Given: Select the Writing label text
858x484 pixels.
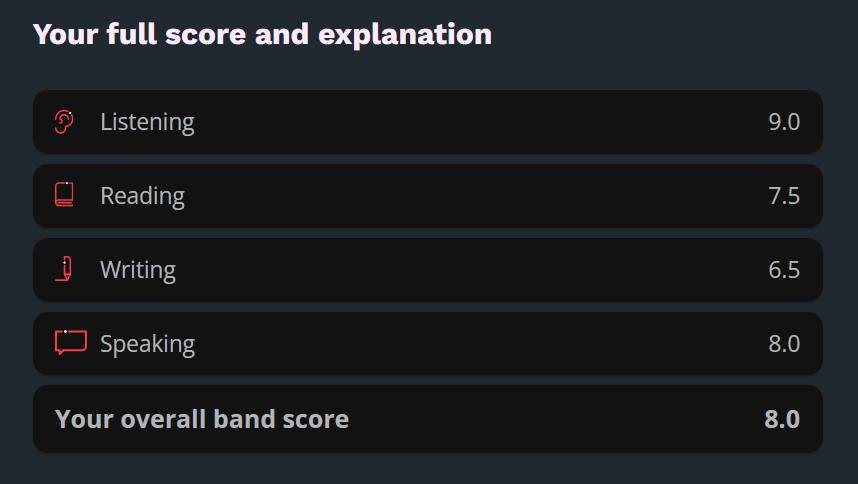Looking at the screenshot, I should click(x=138, y=270).
